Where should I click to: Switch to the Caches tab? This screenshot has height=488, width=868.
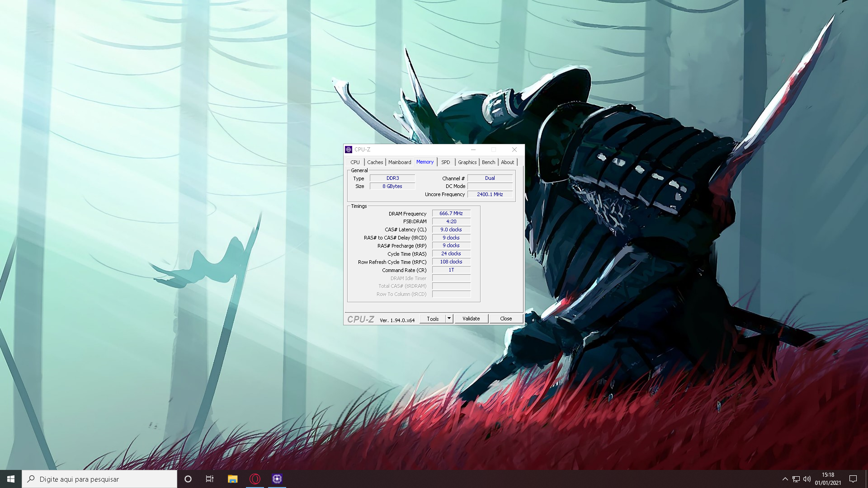click(x=375, y=162)
